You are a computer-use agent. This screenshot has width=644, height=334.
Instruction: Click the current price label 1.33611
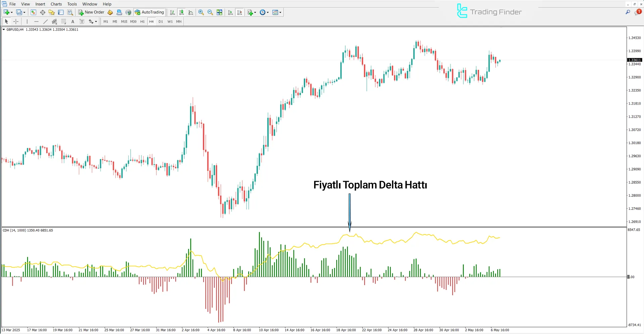click(x=634, y=60)
